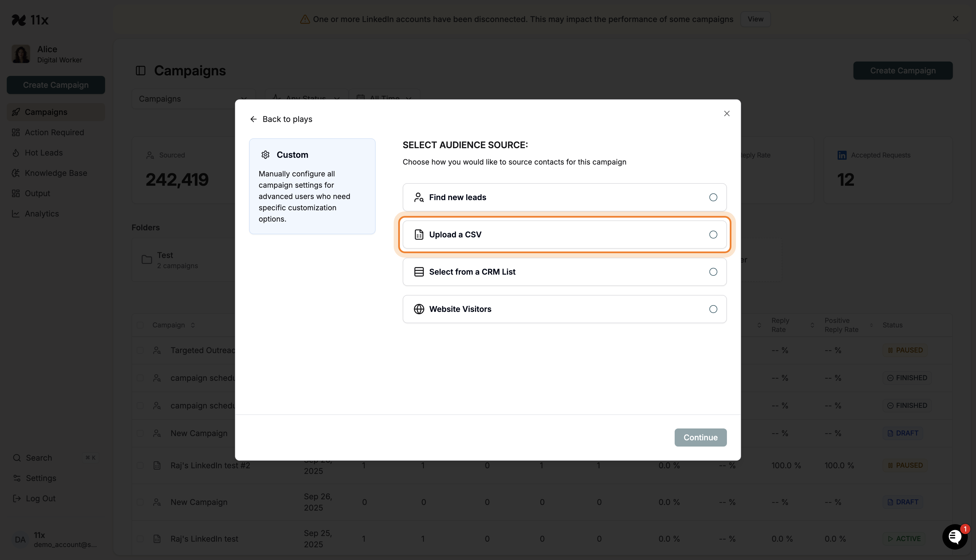
Task: Open the Knowledge Base section
Action: [x=56, y=173]
